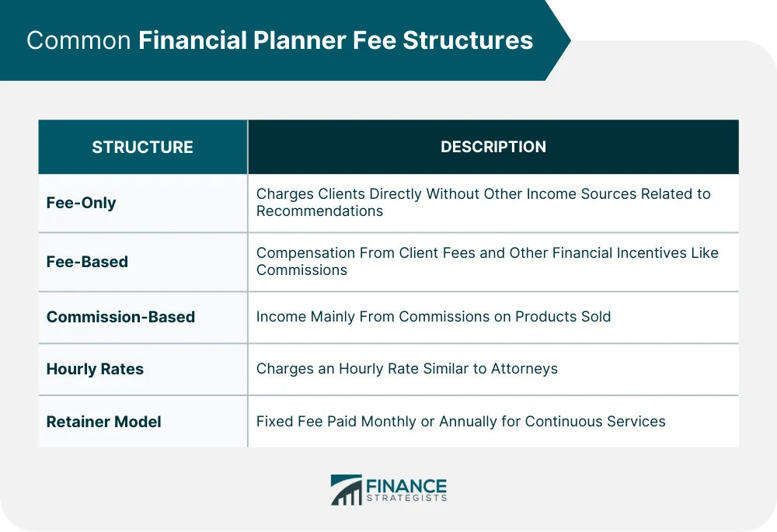This screenshot has width=777, height=532.
Task: Click the Fee-Based description mentioning commissions incentives
Action: click(487, 261)
